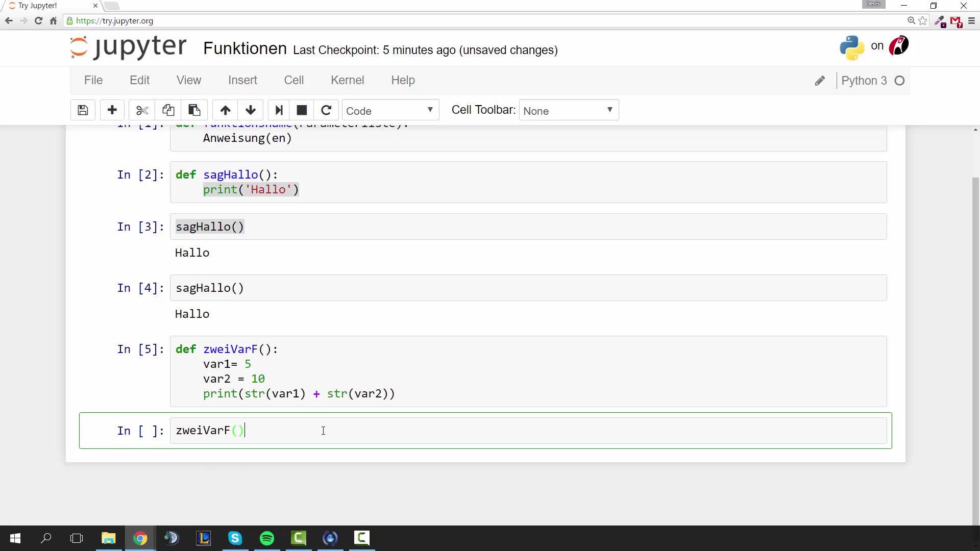The image size is (980, 551).
Task: Cut selected cells with scissors icon
Action: click(x=142, y=110)
